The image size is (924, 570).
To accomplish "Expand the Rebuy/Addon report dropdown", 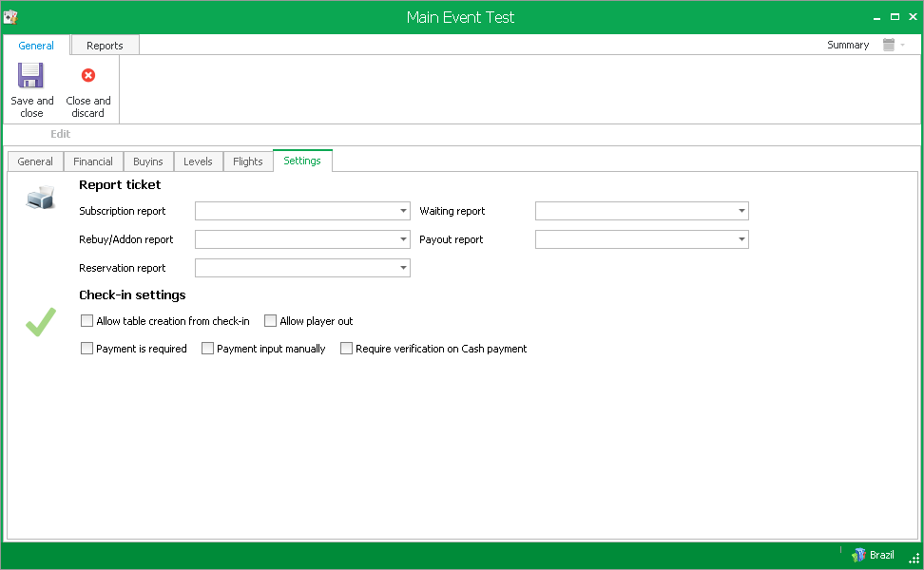I will (404, 239).
